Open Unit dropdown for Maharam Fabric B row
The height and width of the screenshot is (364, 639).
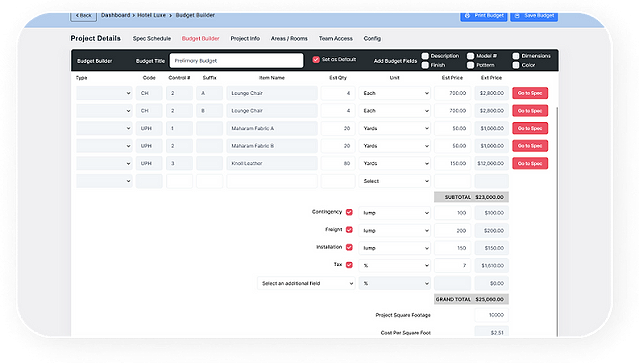pos(394,146)
